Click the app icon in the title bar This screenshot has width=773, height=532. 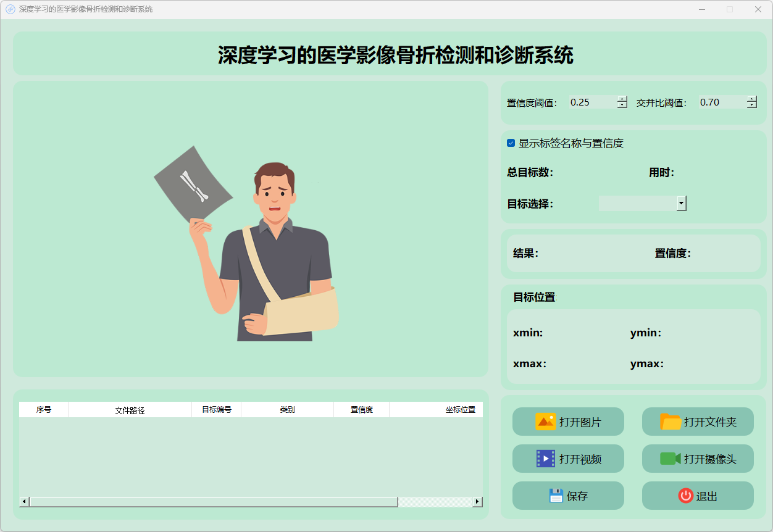coord(10,9)
